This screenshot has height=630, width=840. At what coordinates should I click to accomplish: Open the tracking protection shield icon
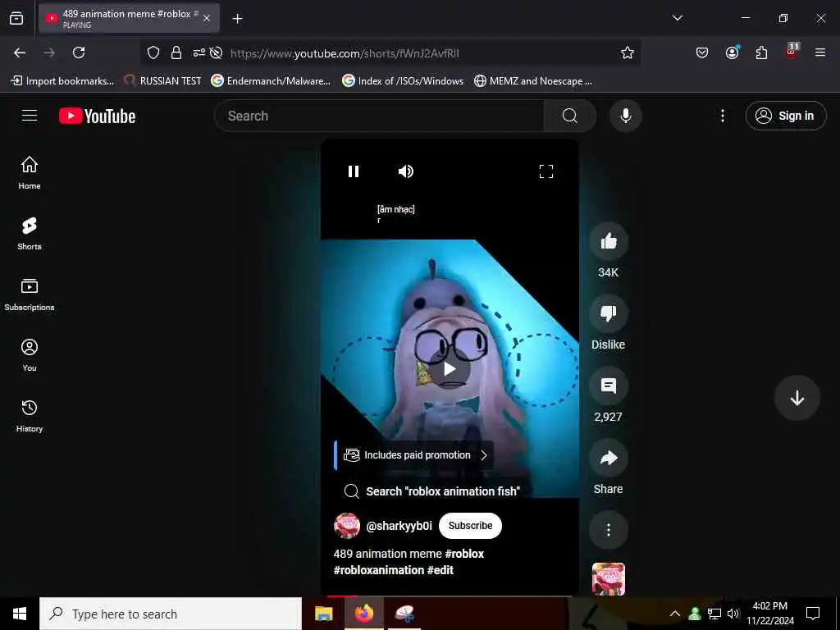(153, 52)
